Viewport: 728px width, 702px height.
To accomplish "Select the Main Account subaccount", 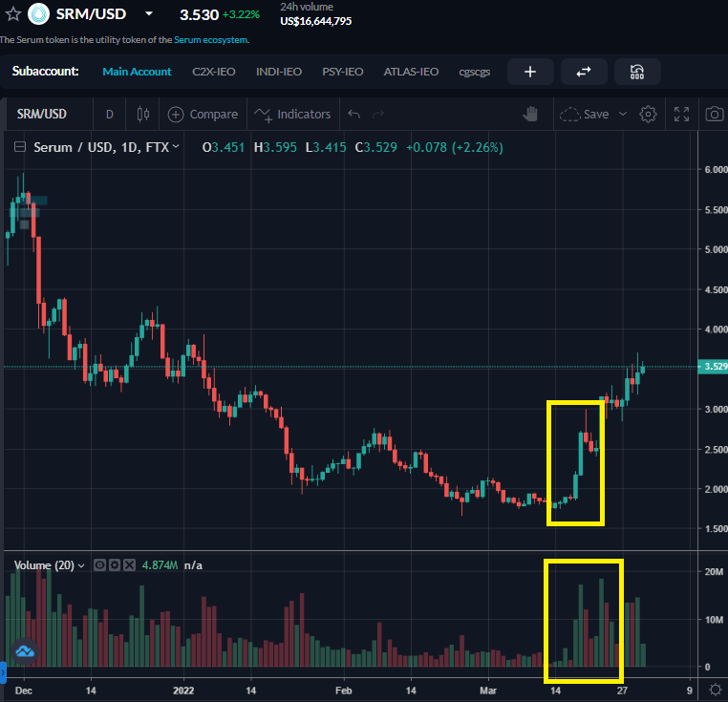I will pos(137,72).
